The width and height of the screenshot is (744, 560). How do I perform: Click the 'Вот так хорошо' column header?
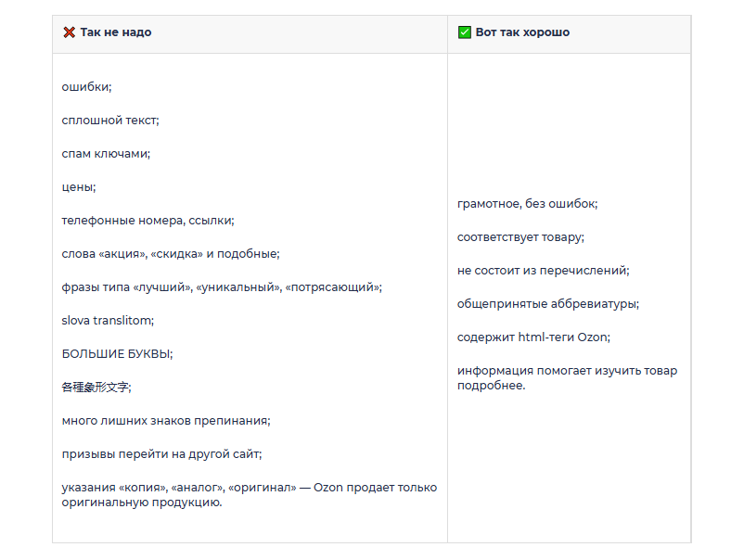522,32
